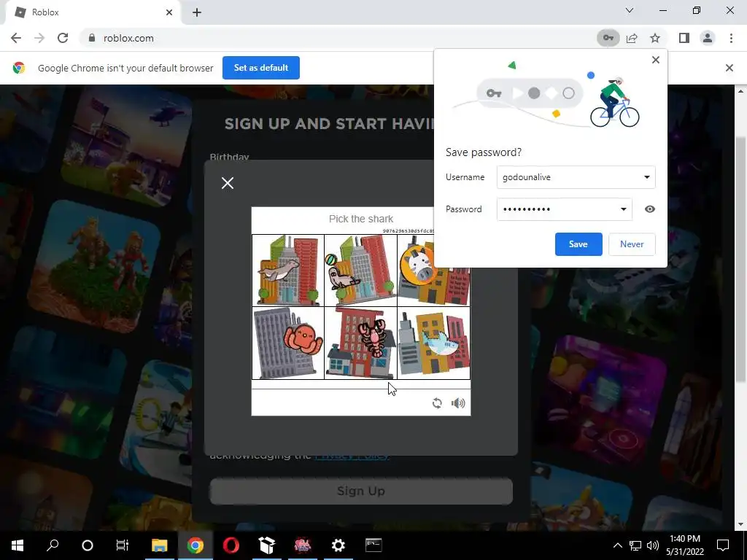Refresh the captcha challenge
747x560 pixels.
tap(437, 403)
